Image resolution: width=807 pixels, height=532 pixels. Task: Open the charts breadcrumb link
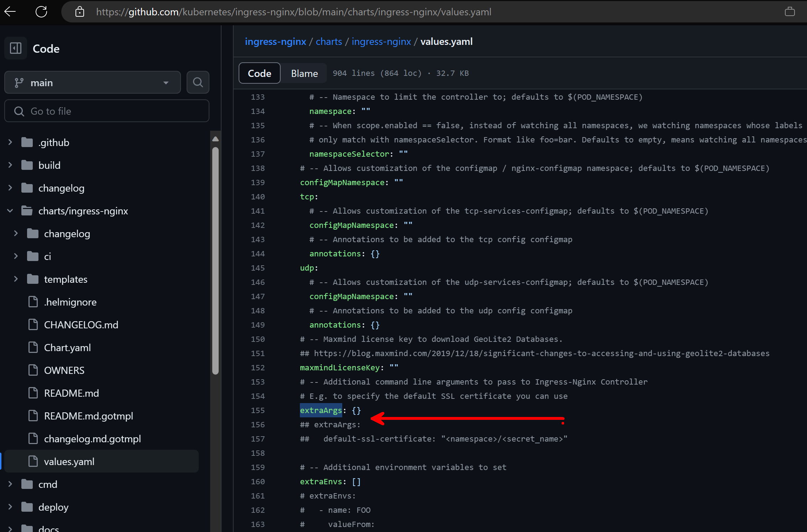coord(328,41)
